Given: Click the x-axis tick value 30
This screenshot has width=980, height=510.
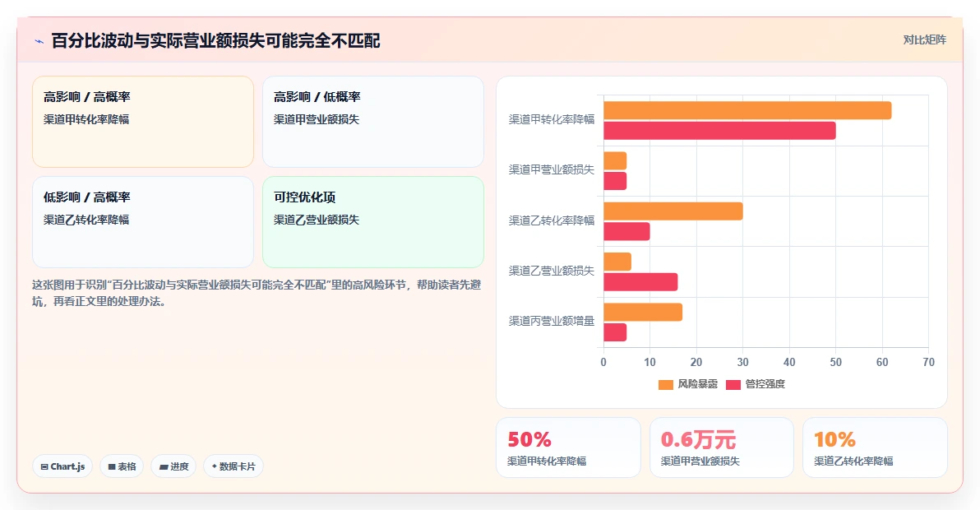Looking at the screenshot, I should point(743,363).
